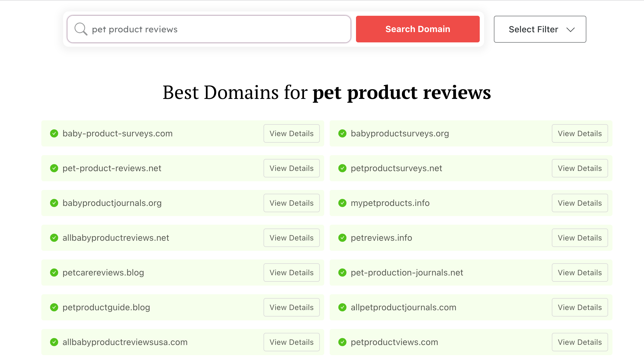Click green checkmark next to petreviews.info
Viewport: 644px width, 363px height.
[342, 238]
